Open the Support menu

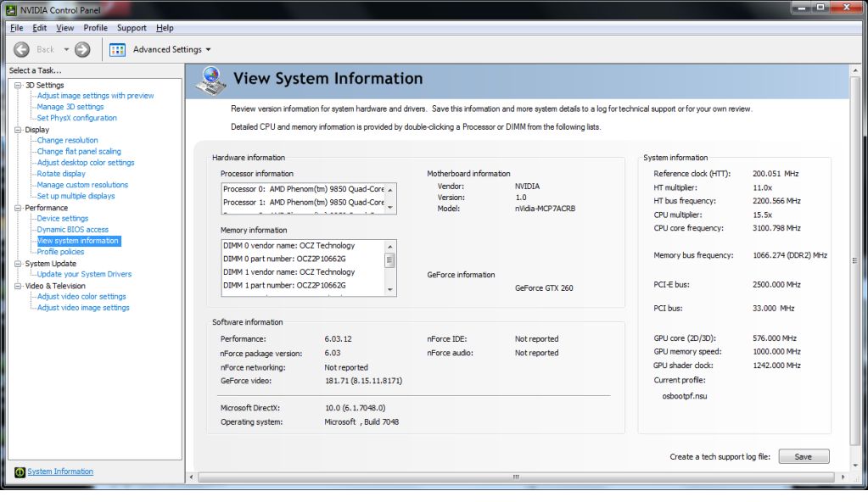click(x=132, y=28)
